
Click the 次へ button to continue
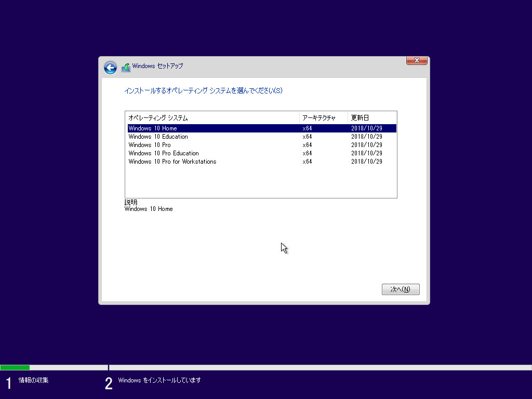[x=401, y=289]
